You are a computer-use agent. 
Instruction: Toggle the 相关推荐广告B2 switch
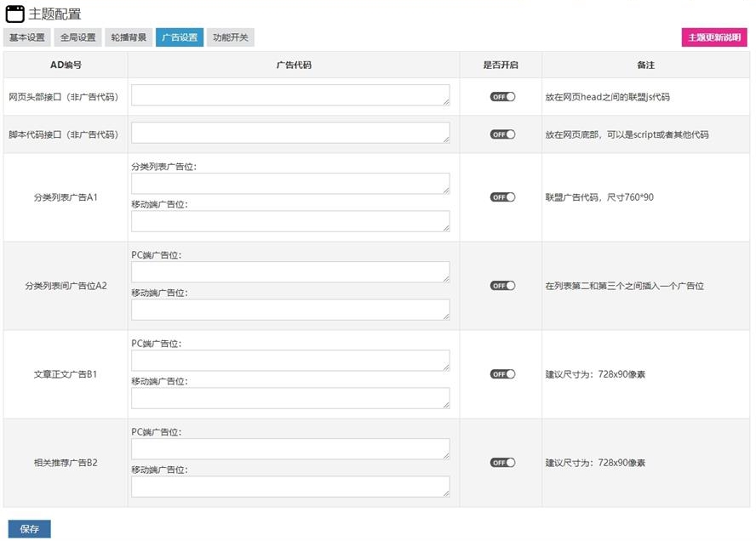coord(502,463)
